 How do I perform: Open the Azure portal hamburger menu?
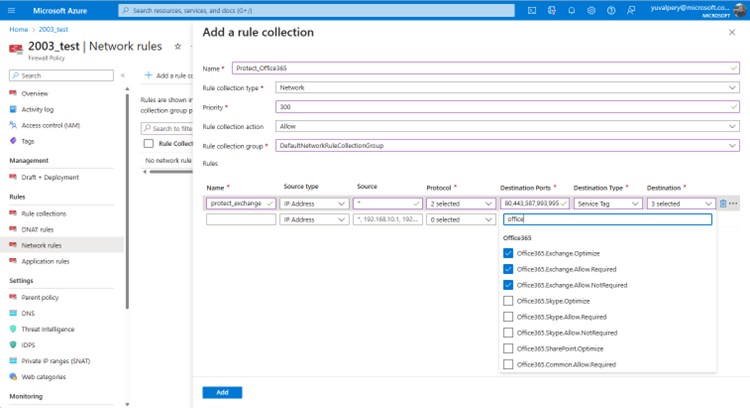click(x=13, y=10)
